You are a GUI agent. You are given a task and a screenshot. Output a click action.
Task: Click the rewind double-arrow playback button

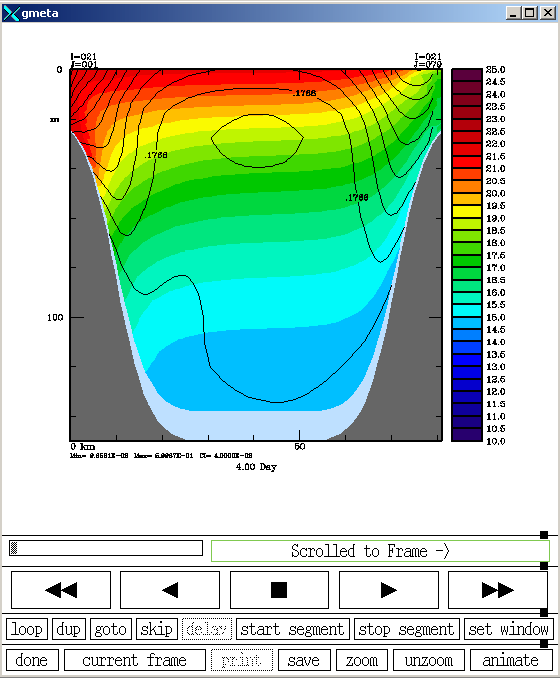[x=61, y=590]
